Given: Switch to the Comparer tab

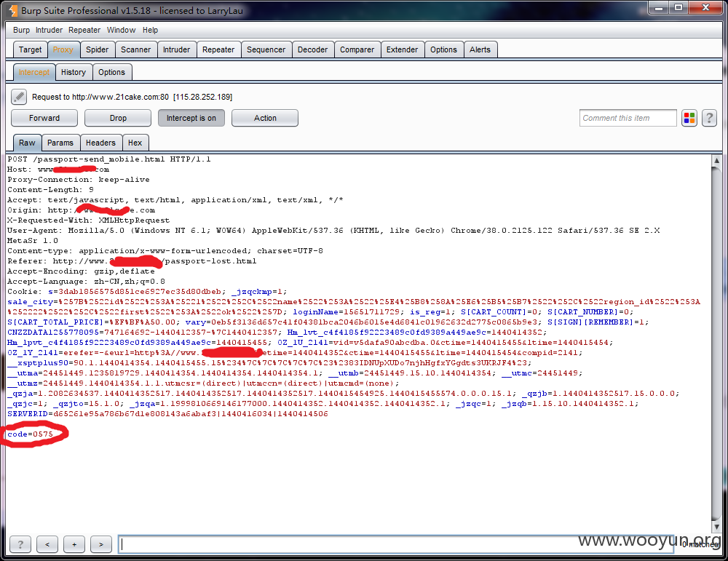Looking at the screenshot, I should click(x=357, y=49).
